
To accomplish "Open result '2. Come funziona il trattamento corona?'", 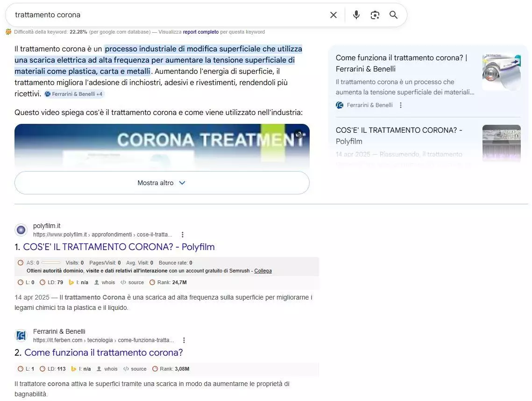I will (104, 352).
